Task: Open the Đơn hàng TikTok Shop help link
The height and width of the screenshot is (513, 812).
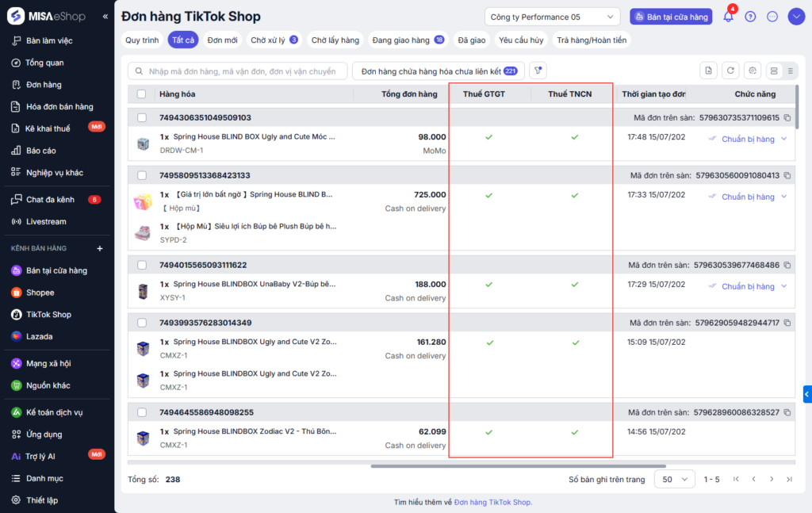Action: (492, 502)
